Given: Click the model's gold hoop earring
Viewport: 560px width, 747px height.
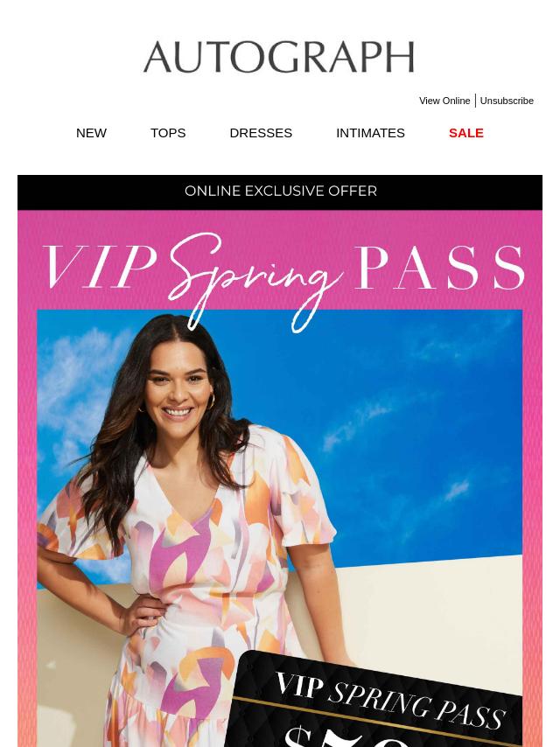Looking at the screenshot, I should coord(210,401).
